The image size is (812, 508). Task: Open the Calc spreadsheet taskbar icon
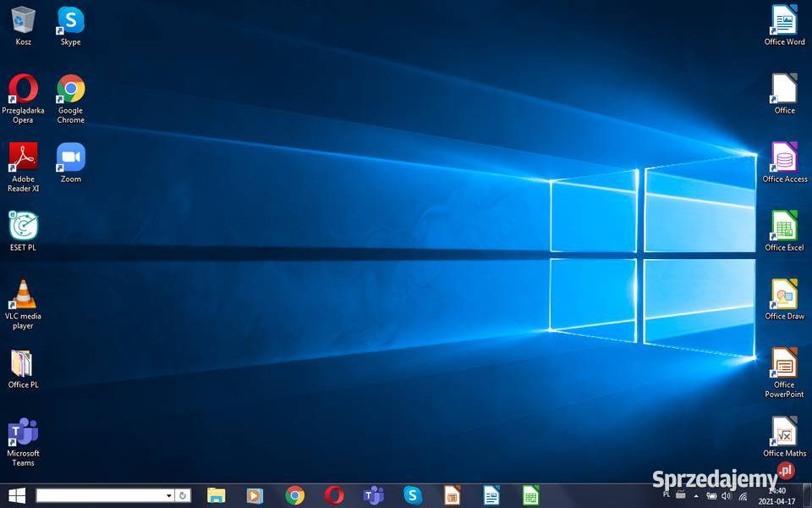(x=530, y=495)
